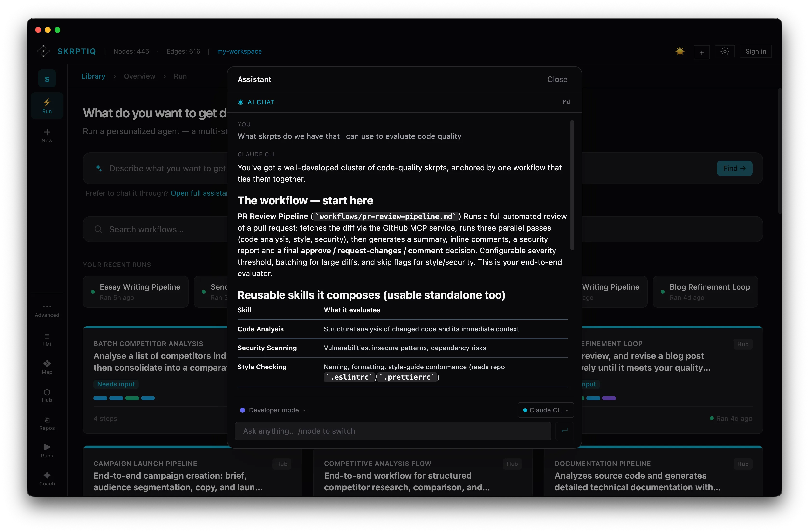This screenshot has height=532, width=809.
Task: Expand the Advanced sidebar section
Action: (47, 310)
